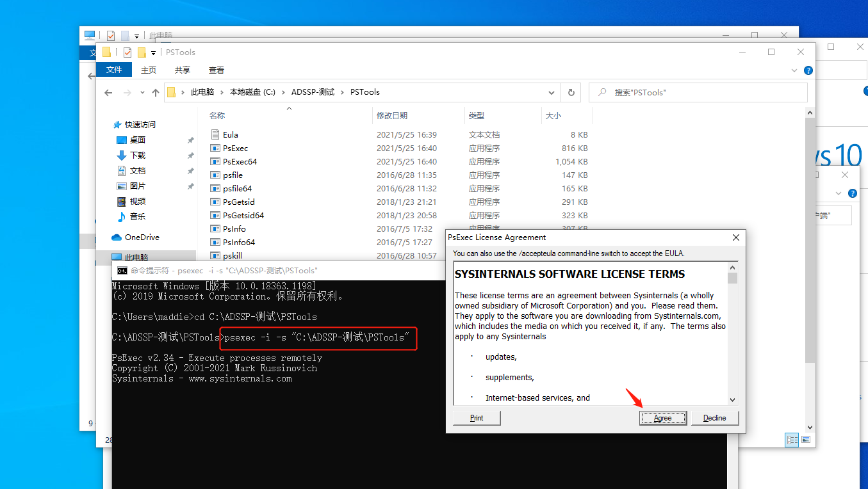
Task: Click Decline in PsExec License dialog
Action: coord(715,418)
